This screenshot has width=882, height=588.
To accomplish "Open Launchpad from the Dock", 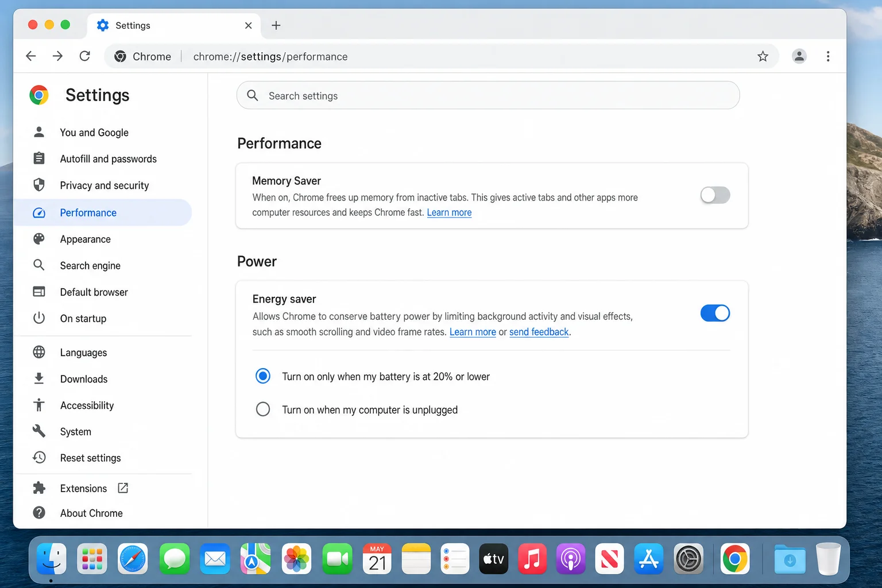I will (92, 559).
